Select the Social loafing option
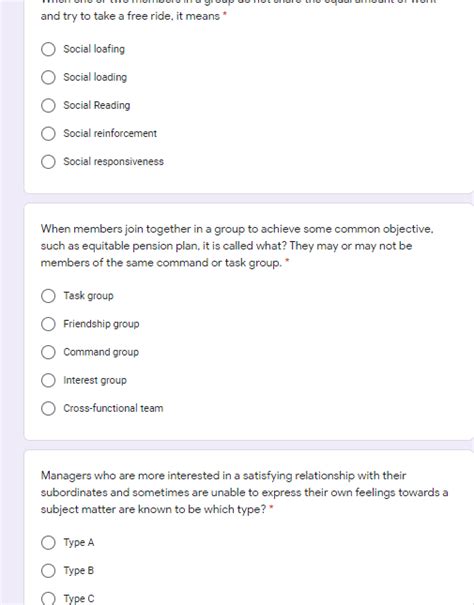Viewport: 474px width, 605px height. coord(48,49)
